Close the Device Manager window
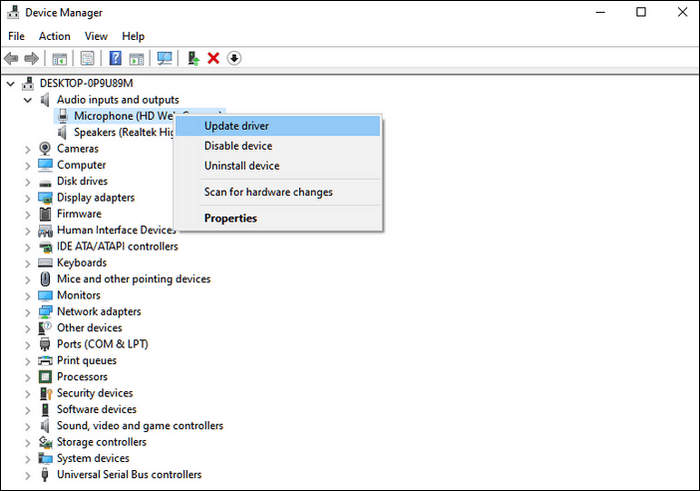Viewport: 700px width, 491px height. pos(682,12)
